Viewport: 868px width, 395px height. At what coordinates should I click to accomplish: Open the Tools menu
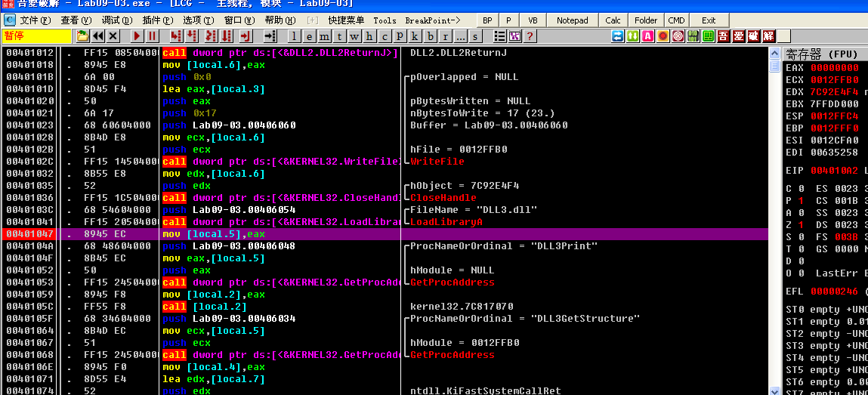click(385, 20)
